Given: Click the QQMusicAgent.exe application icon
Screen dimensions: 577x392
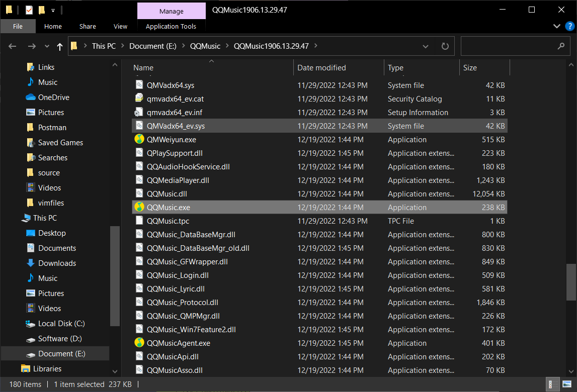Looking at the screenshot, I should point(139,343).
